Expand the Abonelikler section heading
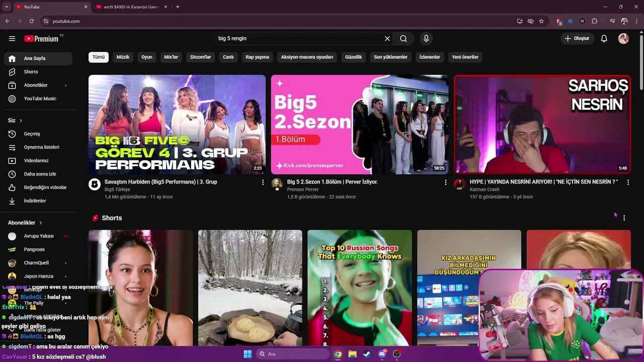Image resolution: width=644 pixels, height=362 pixels. (25, 223)
